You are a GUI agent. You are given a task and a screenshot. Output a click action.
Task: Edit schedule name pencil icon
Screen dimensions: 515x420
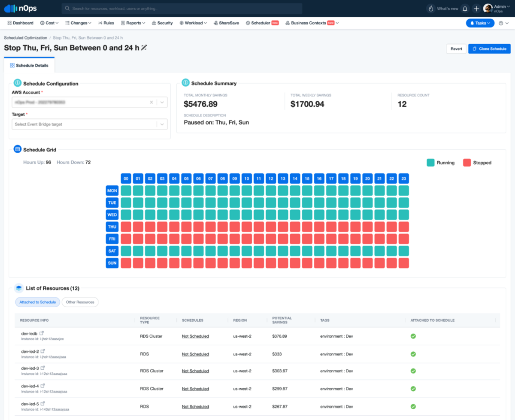pyautogui.click(x=144, y=48)
